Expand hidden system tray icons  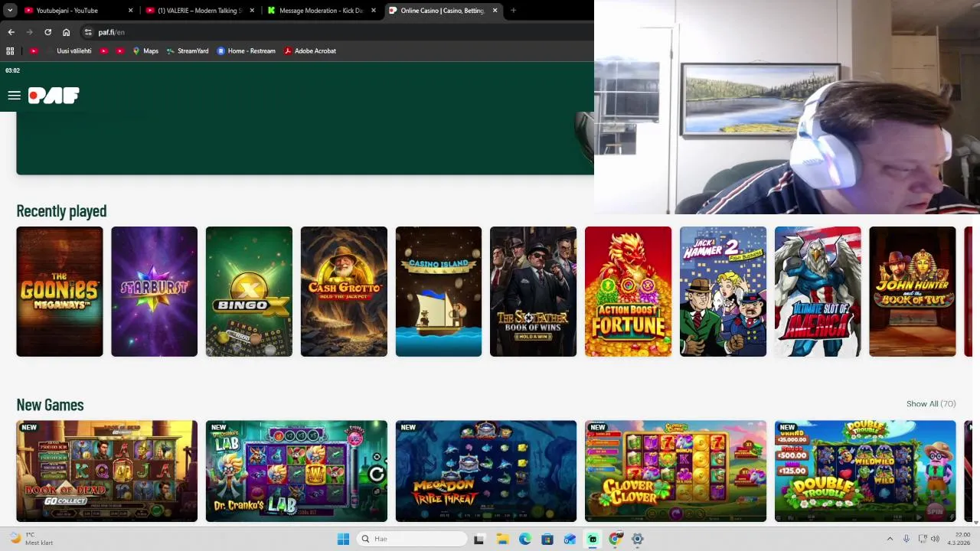coord(890,539)
